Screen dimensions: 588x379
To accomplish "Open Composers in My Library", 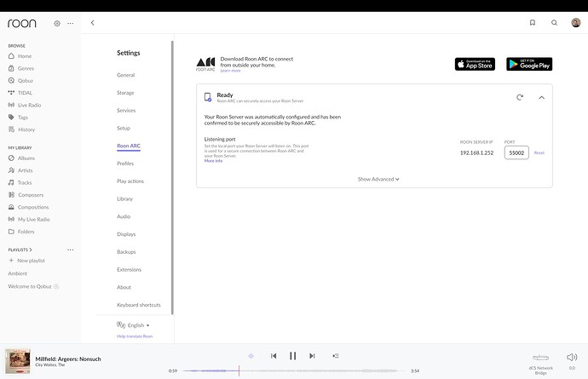I will pos(26,195).
